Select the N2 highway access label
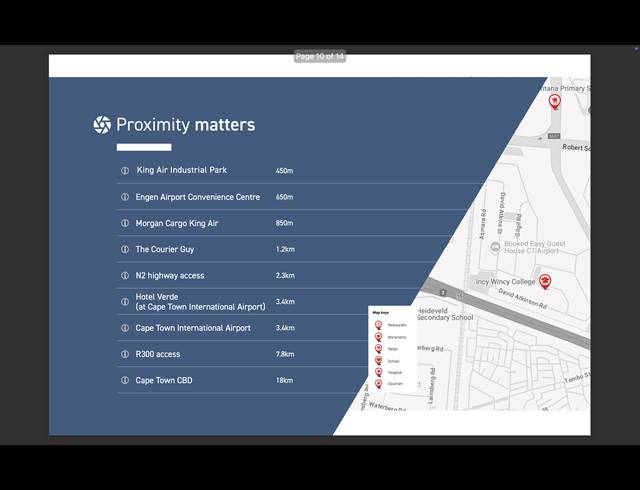 (170, 276)
